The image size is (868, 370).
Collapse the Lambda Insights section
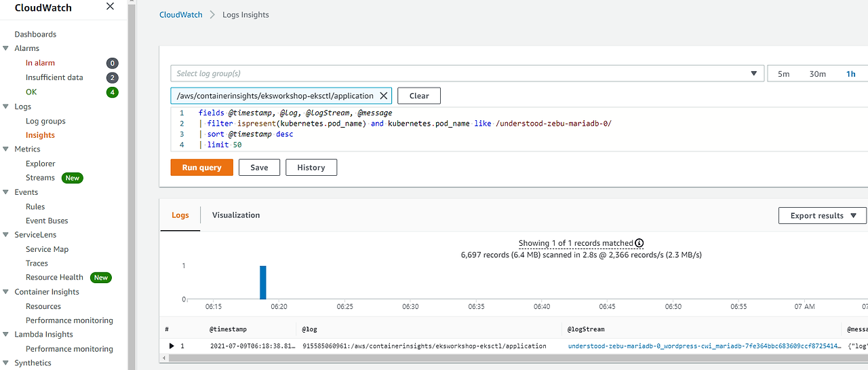click(x=6, y=334)
